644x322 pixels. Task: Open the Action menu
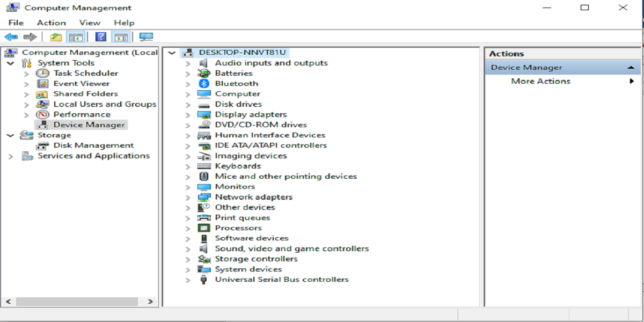[x=51, y=23]
